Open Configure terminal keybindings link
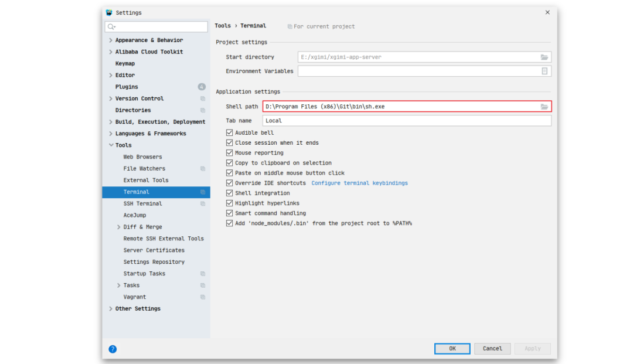 point(359,183)
